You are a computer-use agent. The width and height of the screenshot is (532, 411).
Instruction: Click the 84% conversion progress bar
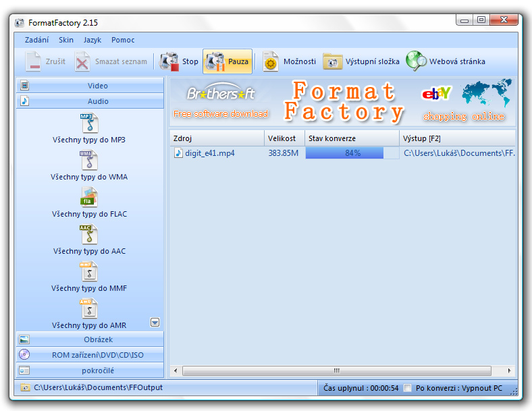pyautogui.click(x=352, y=153)
